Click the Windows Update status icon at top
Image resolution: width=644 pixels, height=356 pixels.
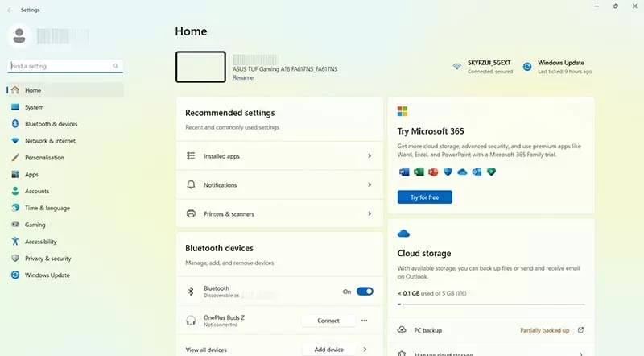coord(527,67)
